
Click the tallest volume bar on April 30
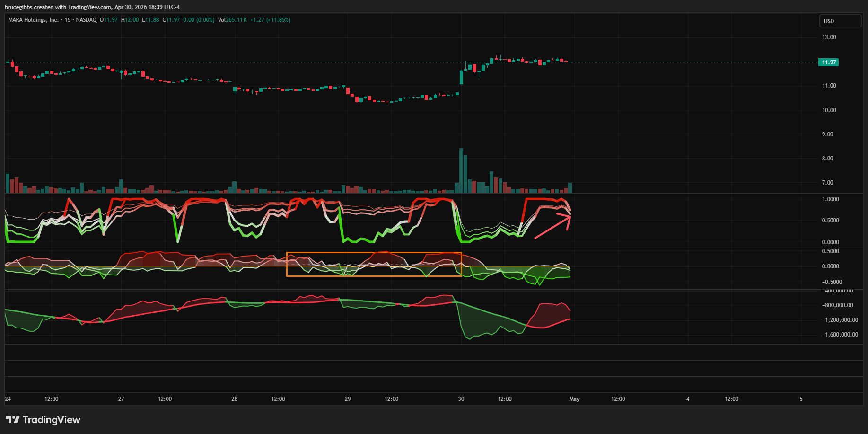click(x=461, y=171)
